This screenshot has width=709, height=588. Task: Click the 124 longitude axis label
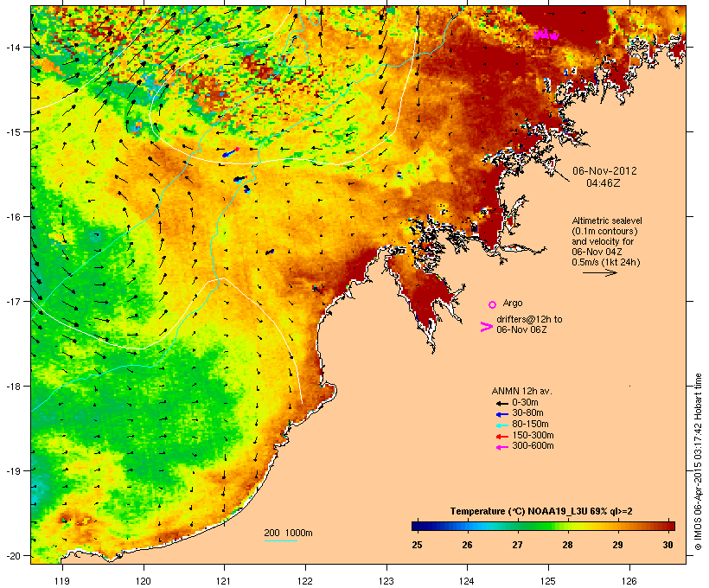467,581
